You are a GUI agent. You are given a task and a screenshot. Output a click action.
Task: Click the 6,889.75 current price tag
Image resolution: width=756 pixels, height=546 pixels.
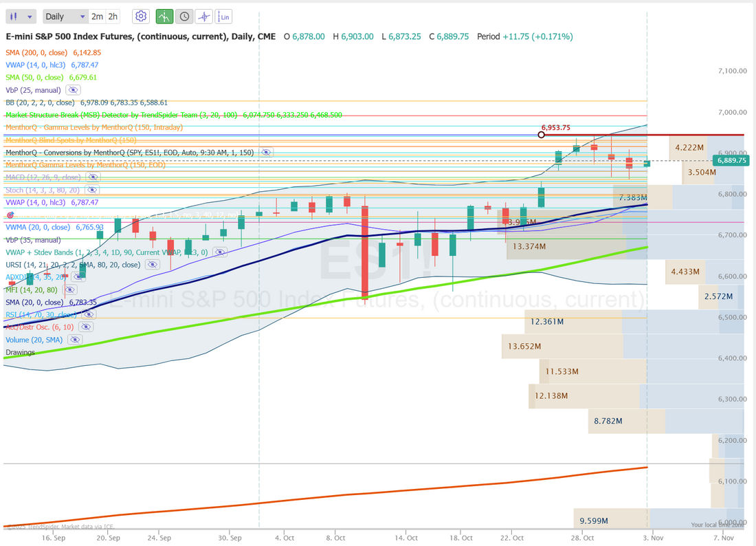731,160
